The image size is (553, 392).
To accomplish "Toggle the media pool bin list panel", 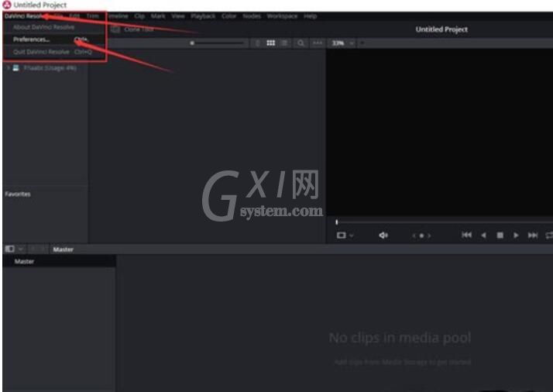I will pos(9,249).
